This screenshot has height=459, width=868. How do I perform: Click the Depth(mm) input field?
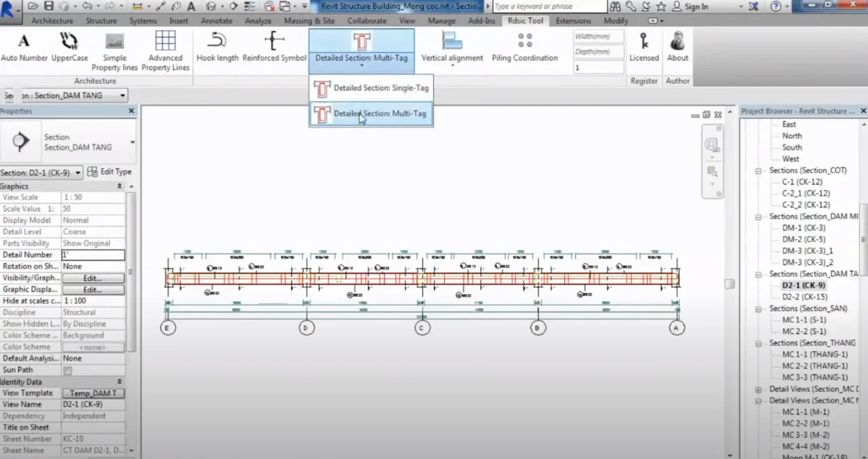598,52
